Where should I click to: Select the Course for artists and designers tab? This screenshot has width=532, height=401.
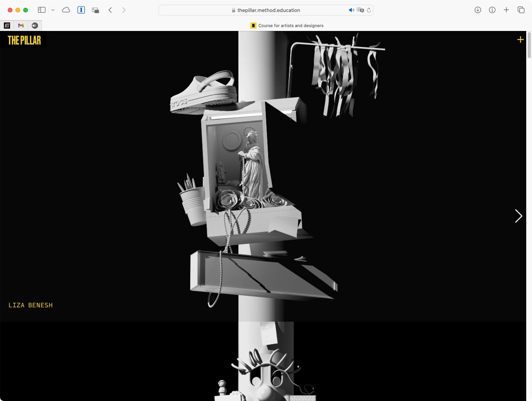pos(287,26)
